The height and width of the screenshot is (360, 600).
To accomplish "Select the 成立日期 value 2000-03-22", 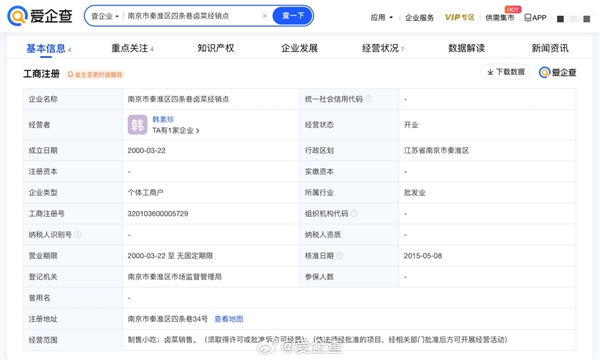I will [147, 150].
